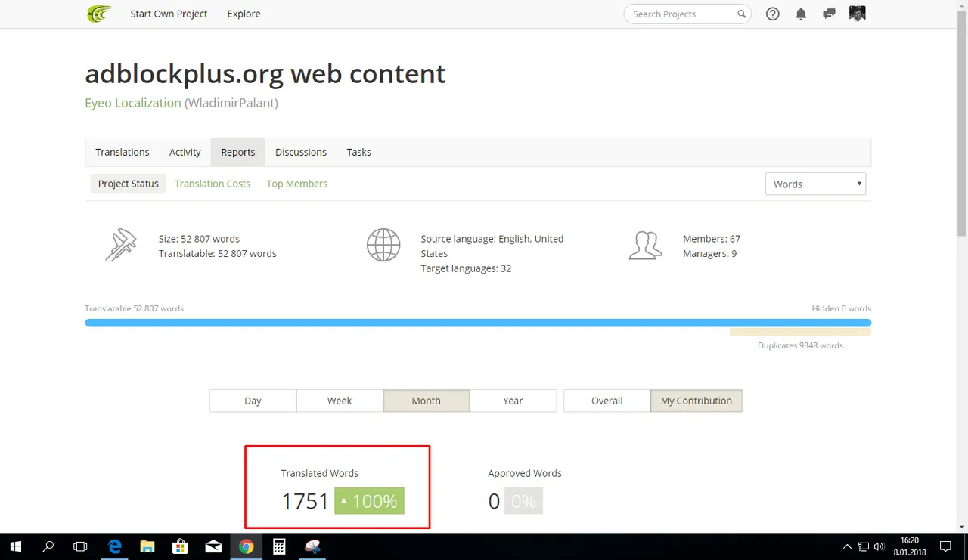Open the paint app taskbar icon

pos(312,546)
